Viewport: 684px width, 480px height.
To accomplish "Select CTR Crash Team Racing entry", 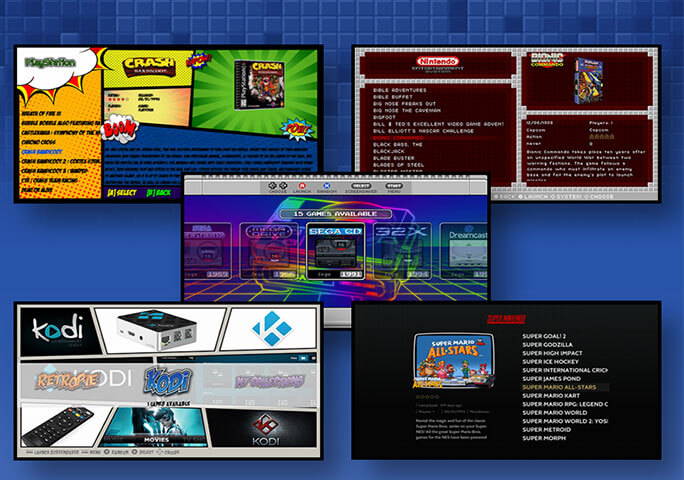I will tap(49, 181).
